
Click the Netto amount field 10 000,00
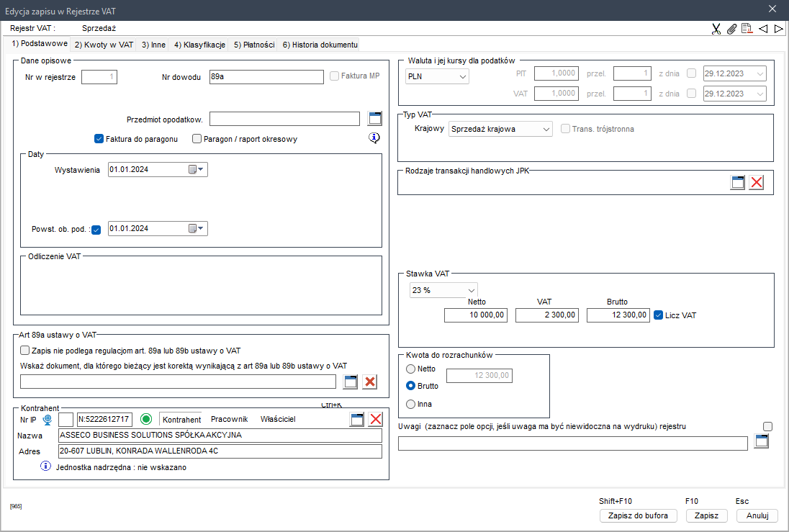coord(476,315)
